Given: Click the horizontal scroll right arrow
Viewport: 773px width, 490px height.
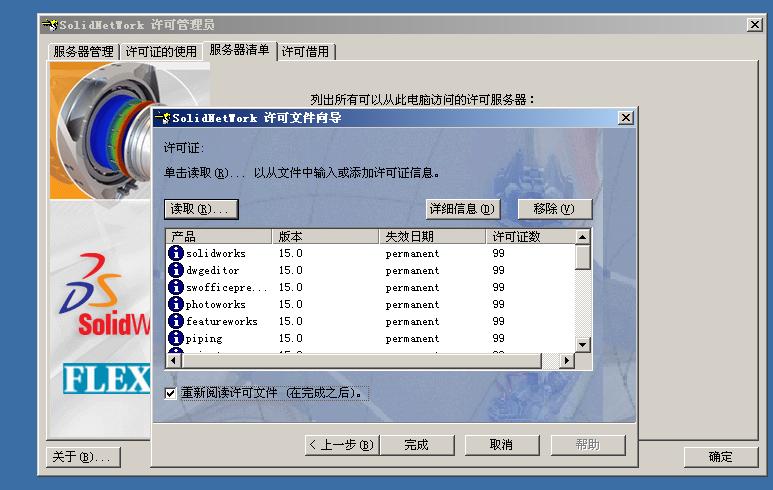Looking at the screenshot, I should tap(567, 361).
